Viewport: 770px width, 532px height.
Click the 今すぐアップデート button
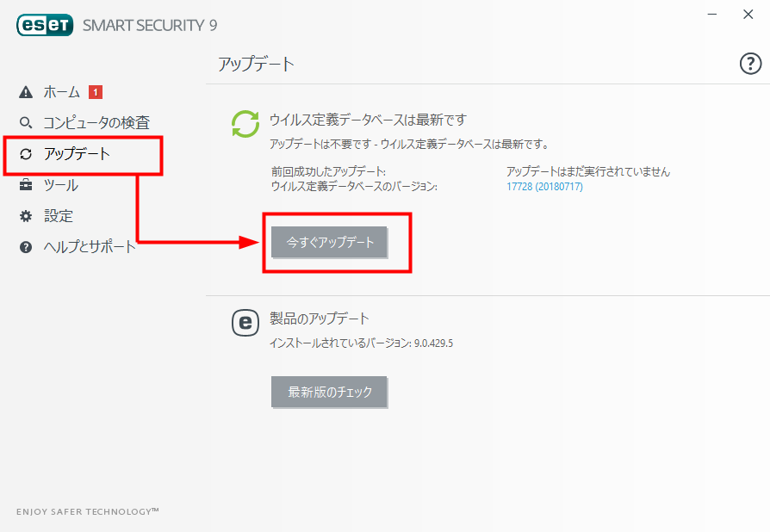(x=329, y=242)
